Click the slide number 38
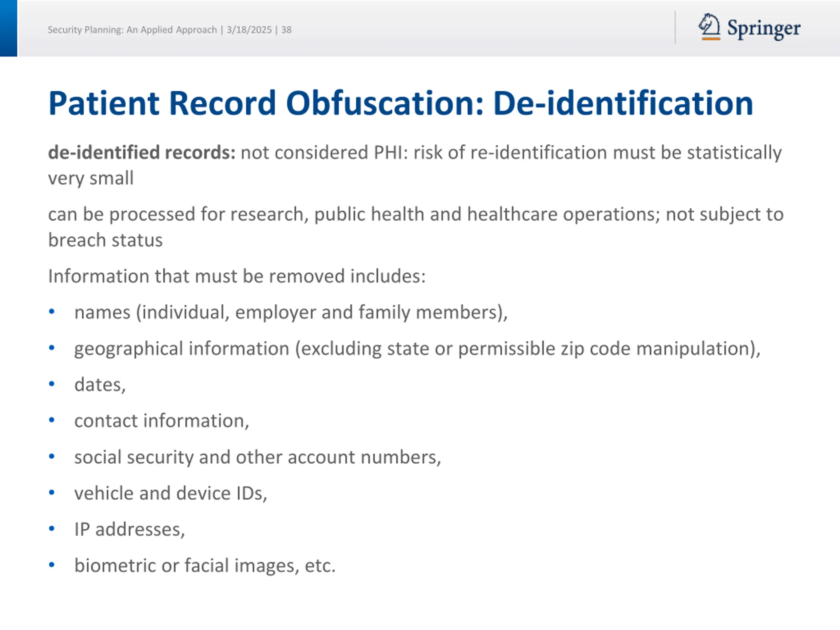This screenshot has height=630, width=840. click(286, 30)
